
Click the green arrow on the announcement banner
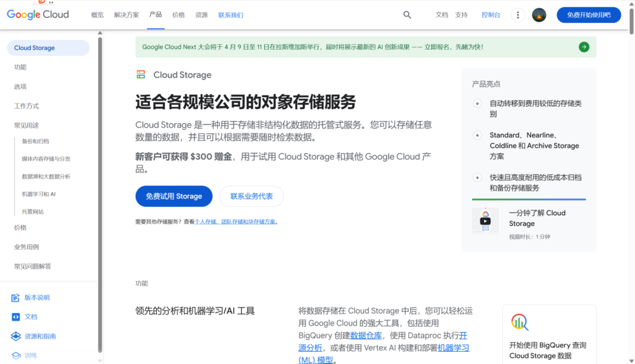click(584, 47)
